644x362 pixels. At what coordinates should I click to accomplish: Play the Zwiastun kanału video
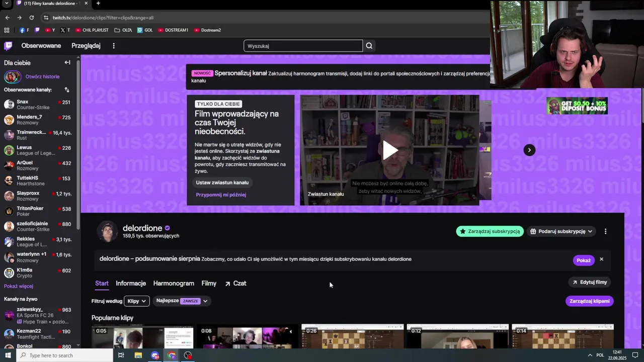pyautogui.click(x=390, y=150)
